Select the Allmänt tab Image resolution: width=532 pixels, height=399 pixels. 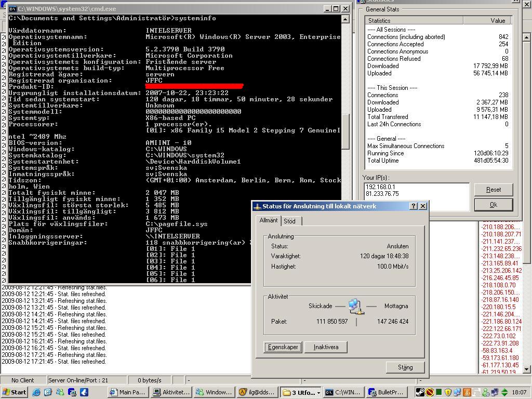tap(269, 220)
